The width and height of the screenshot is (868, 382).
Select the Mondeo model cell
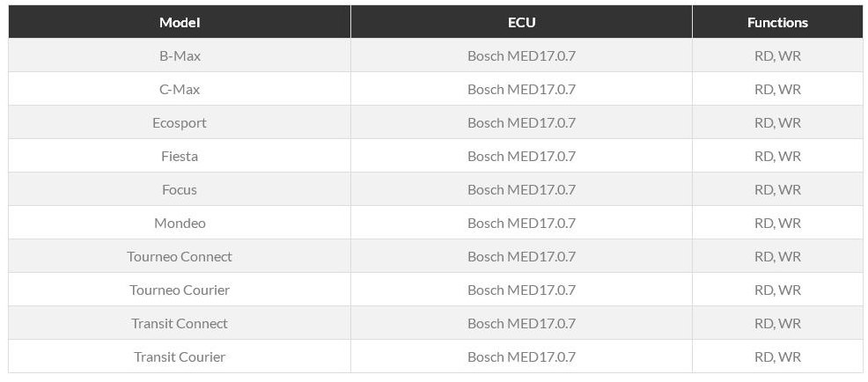(x=180, y=223)
